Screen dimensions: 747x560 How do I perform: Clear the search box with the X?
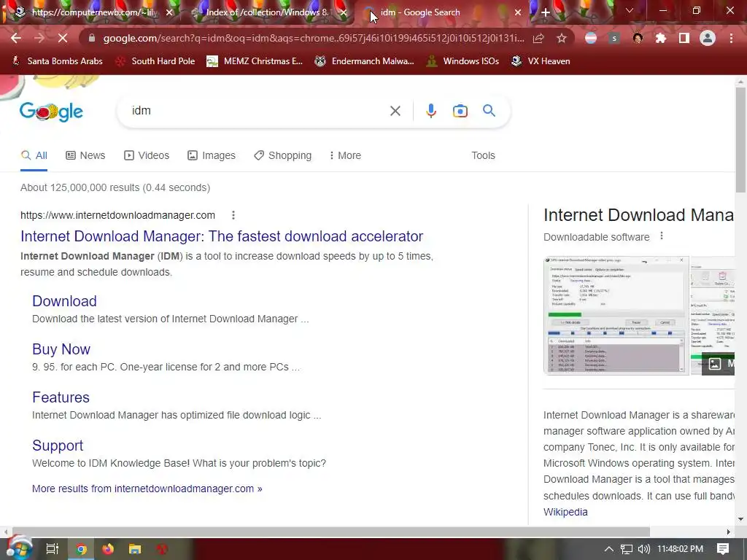point(395,111)
